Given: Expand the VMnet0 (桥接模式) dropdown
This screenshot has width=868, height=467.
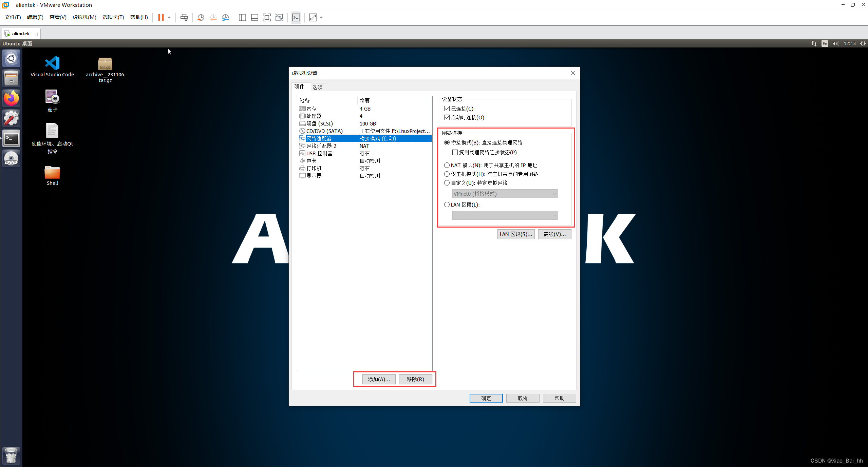Looking at the screenshot, I should (x=505, y=194).
